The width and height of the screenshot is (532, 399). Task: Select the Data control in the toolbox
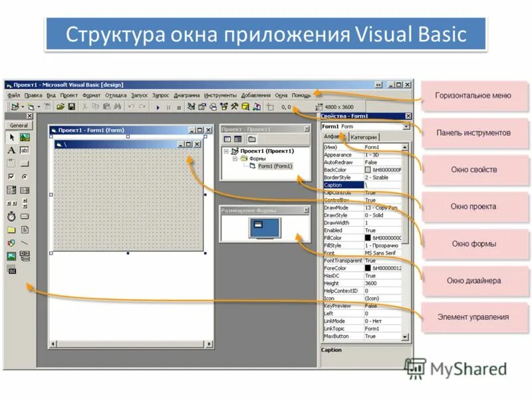25,256
